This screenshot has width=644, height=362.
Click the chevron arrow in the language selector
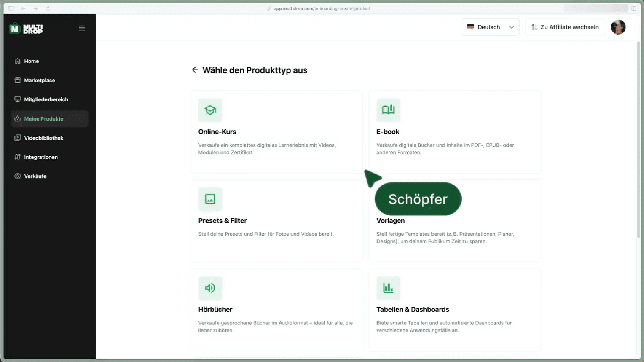[x=511, y=27]
